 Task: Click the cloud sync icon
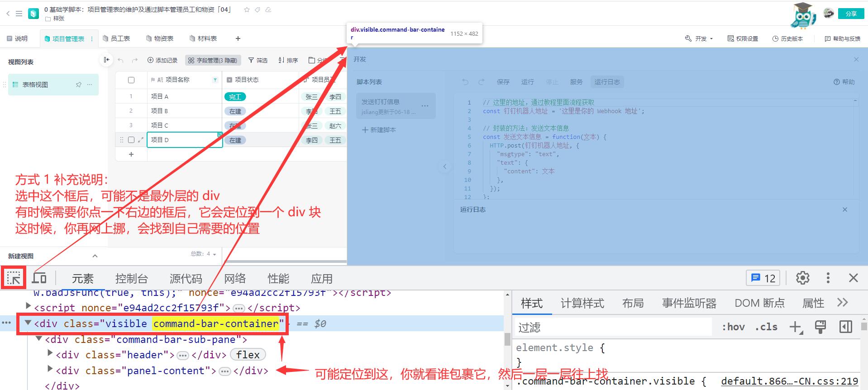pos(268,10)
